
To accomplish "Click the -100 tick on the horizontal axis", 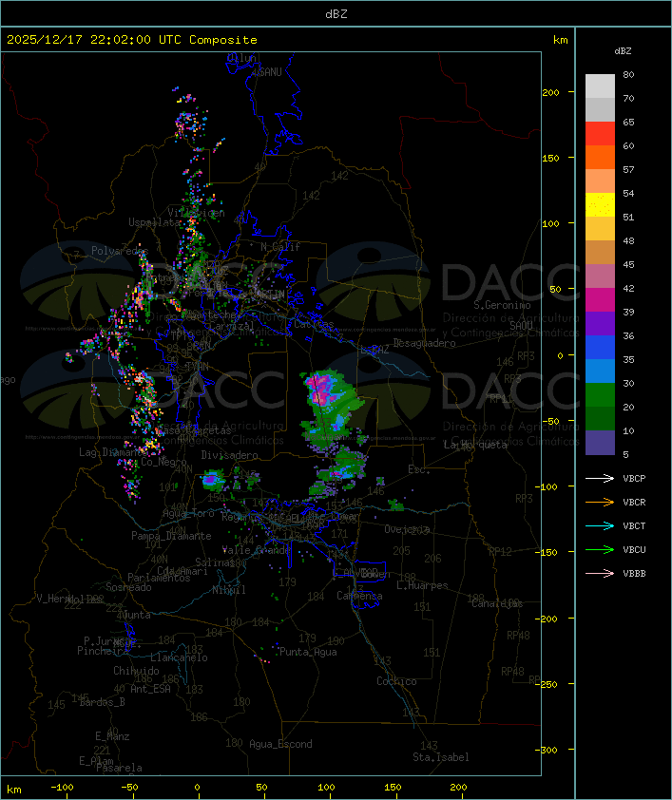I will click(62, 788).
